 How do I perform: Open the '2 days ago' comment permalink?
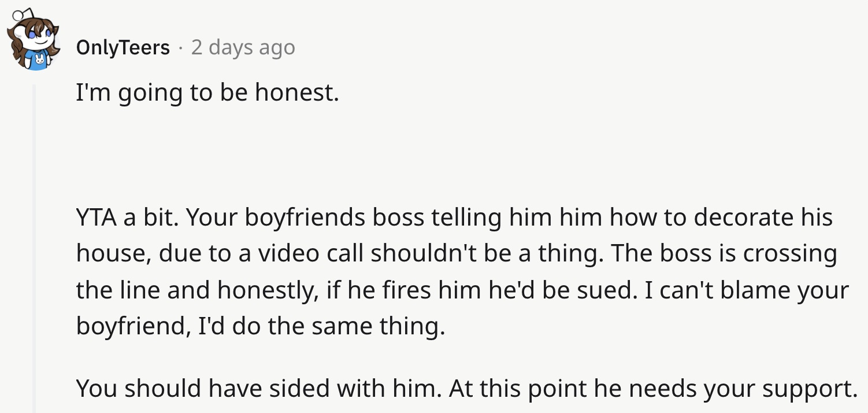coord(243,47)
